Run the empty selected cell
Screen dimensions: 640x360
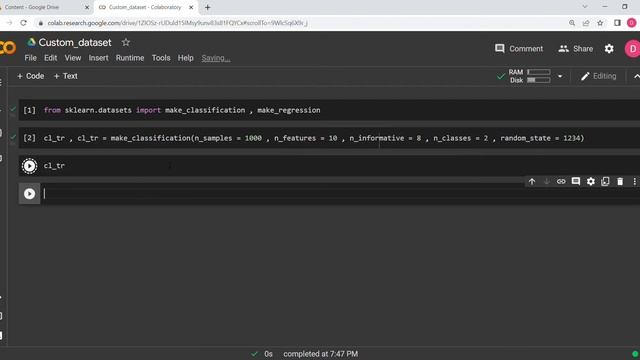tap(29, 193)
